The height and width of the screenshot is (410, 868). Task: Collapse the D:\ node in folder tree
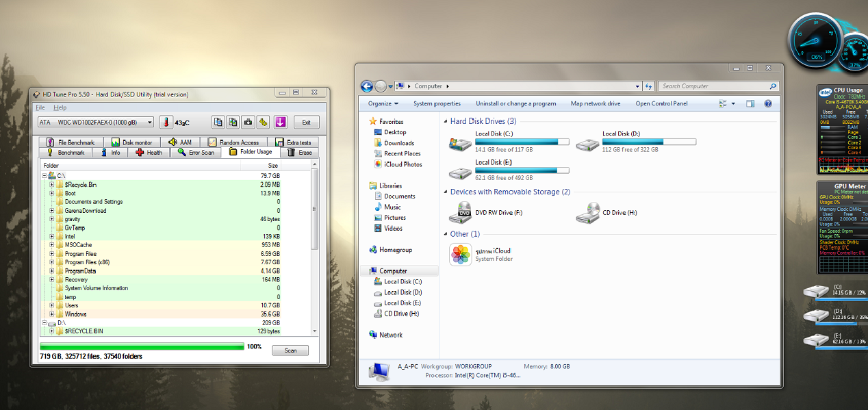pyautogui.click(x=44, y=322)
